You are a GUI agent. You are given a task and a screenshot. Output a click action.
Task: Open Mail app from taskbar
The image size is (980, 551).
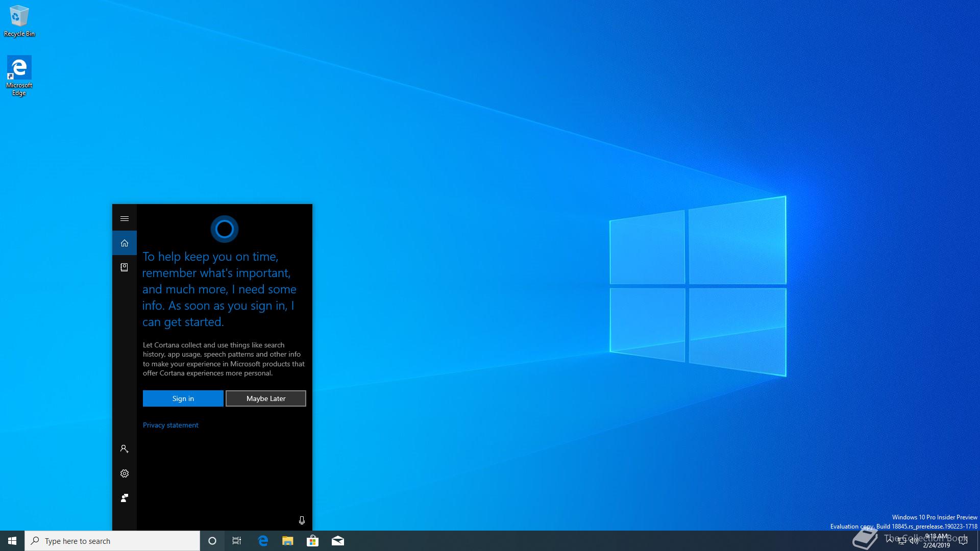pos(338,541)
